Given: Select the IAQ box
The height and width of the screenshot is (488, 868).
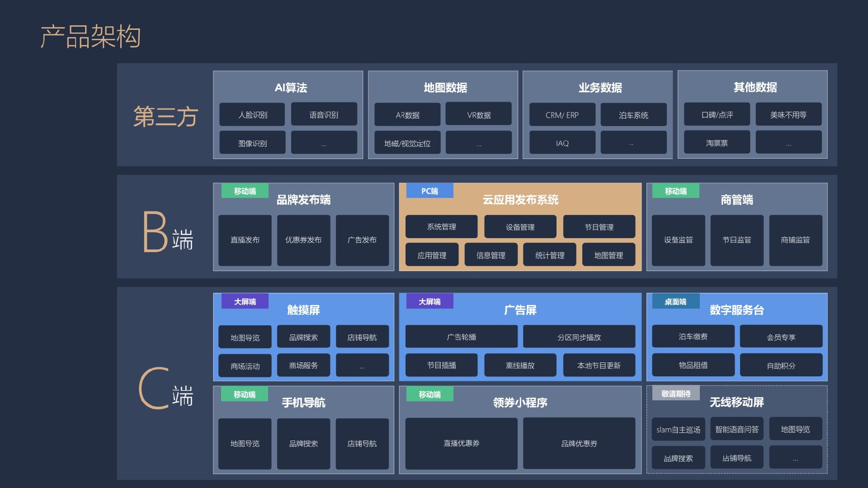Looking at the screenshot, I should pyautogui.click(x=562, y=143).
